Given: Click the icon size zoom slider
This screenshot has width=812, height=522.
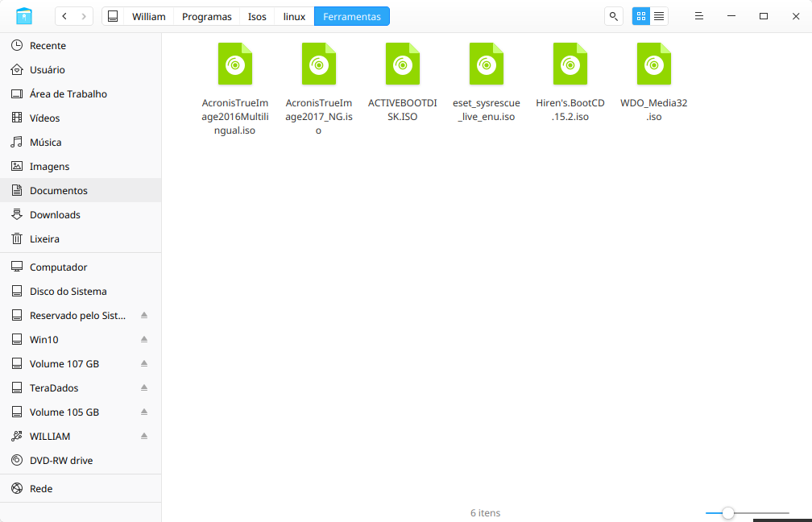Looking at the screenshot, I should pyautogui.click(x=748, y=513).
